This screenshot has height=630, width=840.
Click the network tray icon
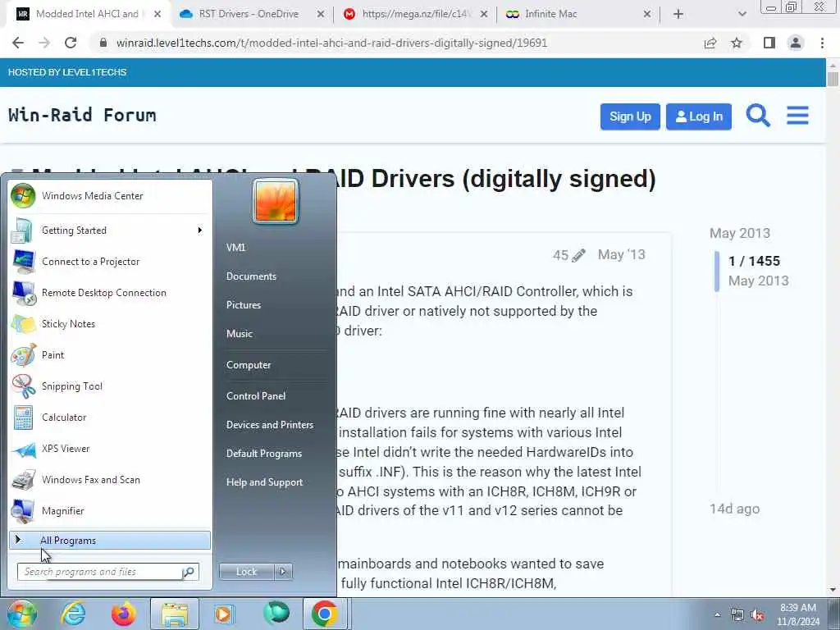(x=737, y=615)
